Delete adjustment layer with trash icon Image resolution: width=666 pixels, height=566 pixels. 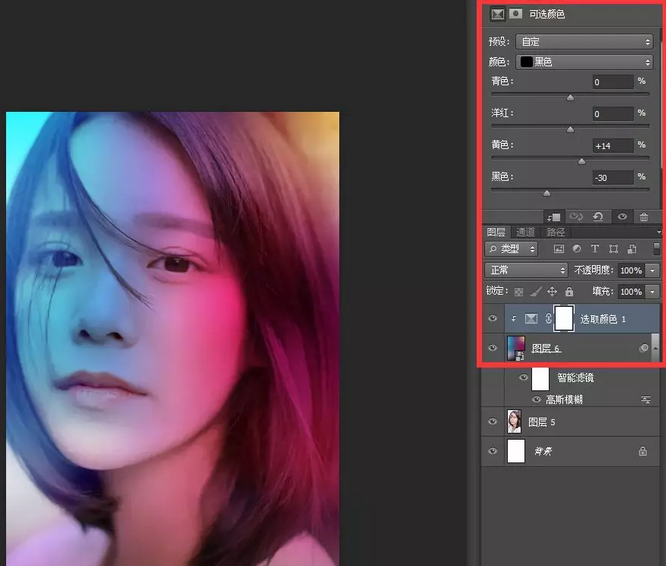coord(643,216)
